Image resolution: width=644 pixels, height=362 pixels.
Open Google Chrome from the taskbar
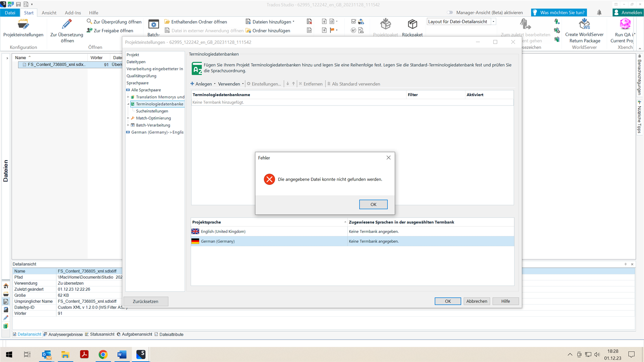[103, 354]
